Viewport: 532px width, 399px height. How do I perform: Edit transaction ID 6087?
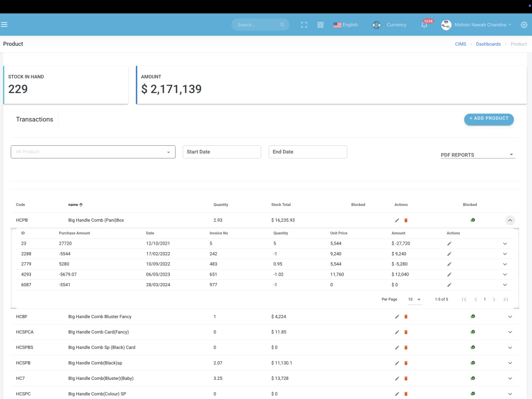[x=449, y=285]
